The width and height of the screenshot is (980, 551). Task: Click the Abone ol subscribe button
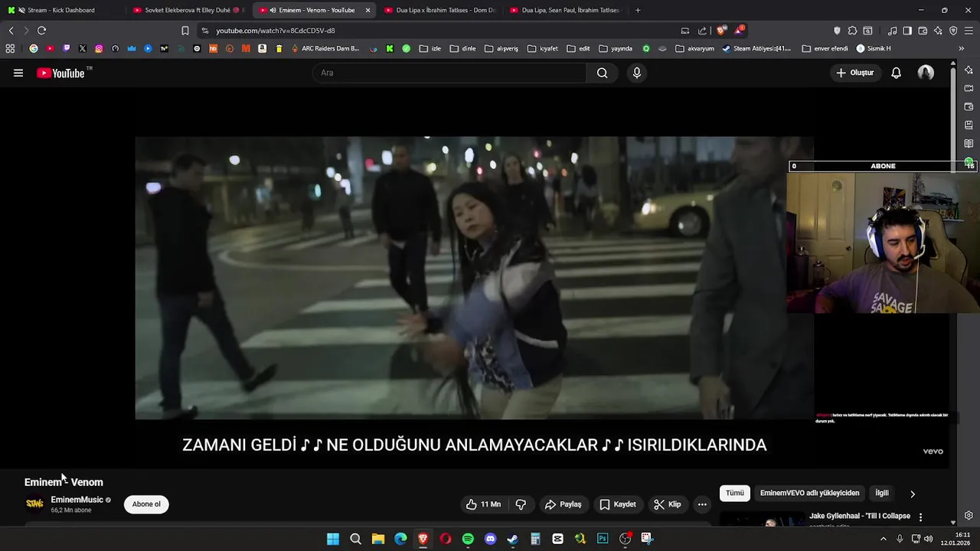[x=146, y=504]
